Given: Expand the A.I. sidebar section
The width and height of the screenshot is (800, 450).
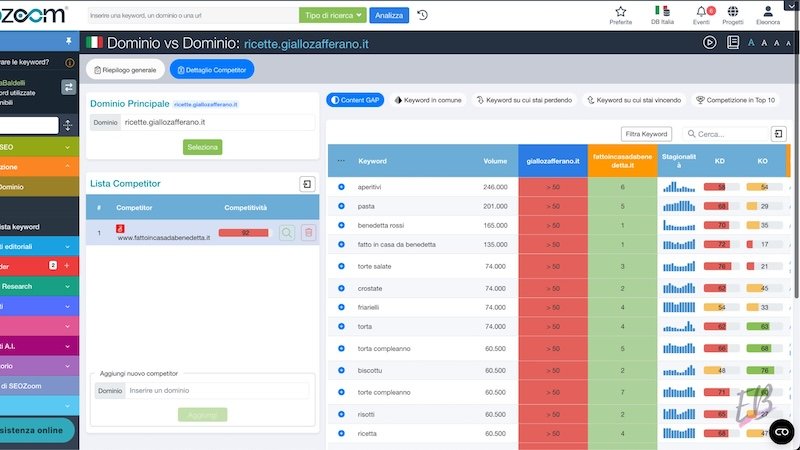Looking at the screenshot, I should point(67,346).
